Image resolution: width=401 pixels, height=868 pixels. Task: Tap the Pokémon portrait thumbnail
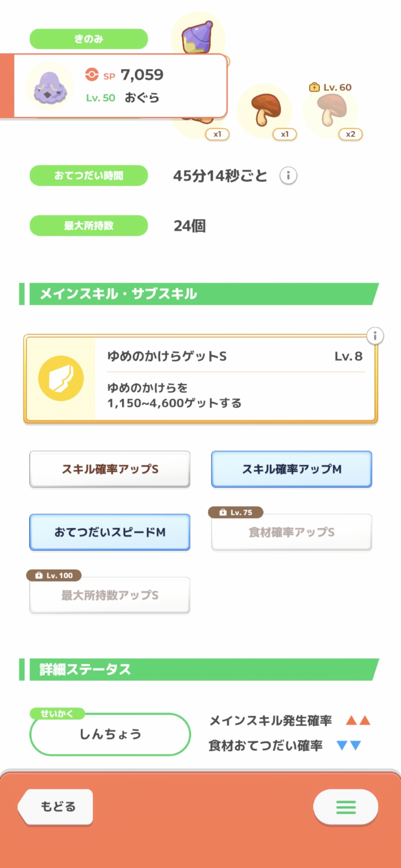(50, 87)
